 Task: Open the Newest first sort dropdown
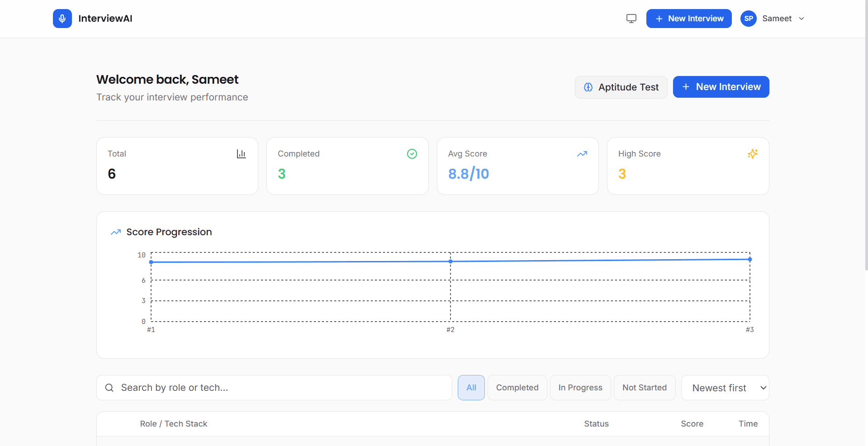725,388
